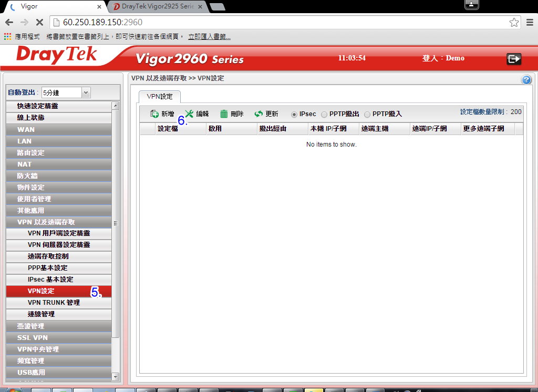Sort by 撥出經由 column header
This screenshot has height=392, width=538.
click(283, 129)
